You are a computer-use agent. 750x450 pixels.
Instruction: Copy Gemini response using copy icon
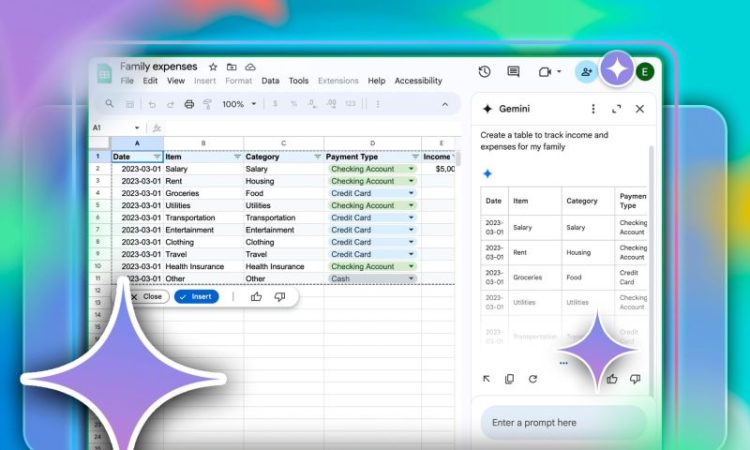pos(509,379)
